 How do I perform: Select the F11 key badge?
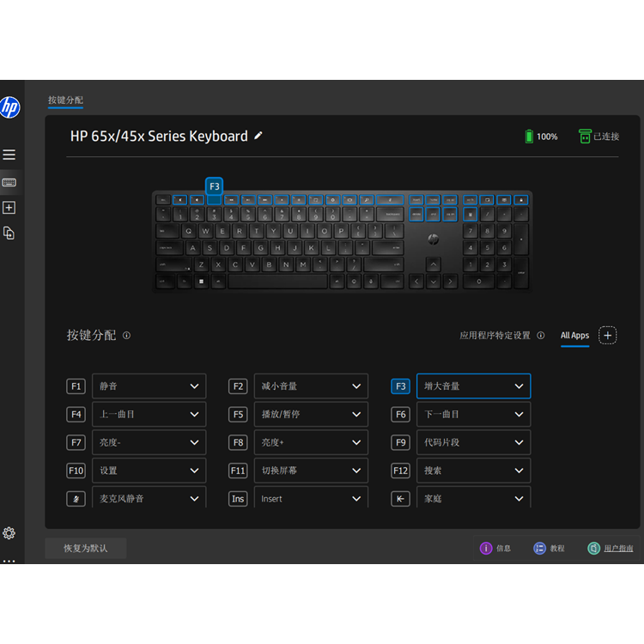[238, 471]
